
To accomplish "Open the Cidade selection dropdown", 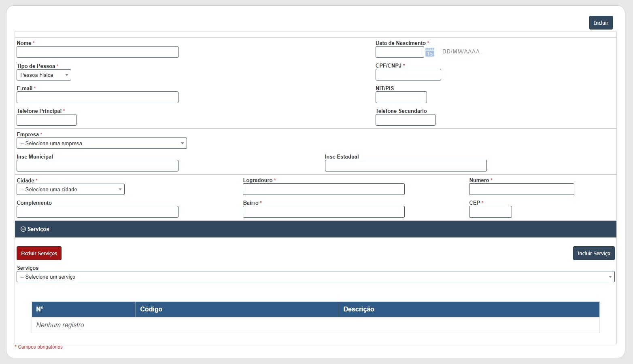I will point(70,189).
